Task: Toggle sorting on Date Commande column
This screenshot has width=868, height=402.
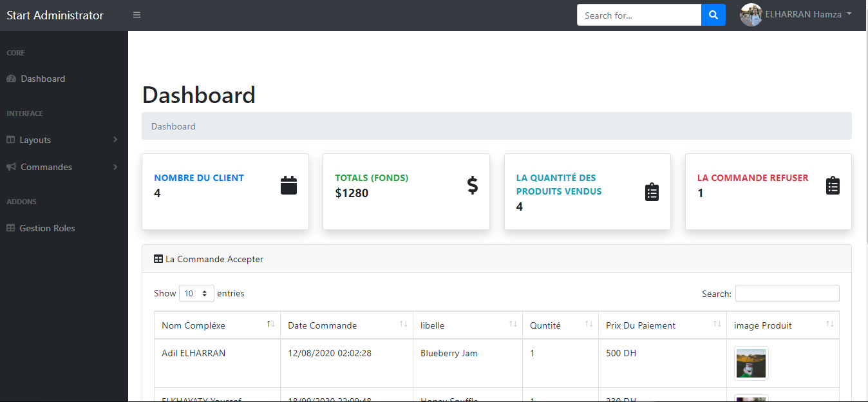Action: point(403,325)
